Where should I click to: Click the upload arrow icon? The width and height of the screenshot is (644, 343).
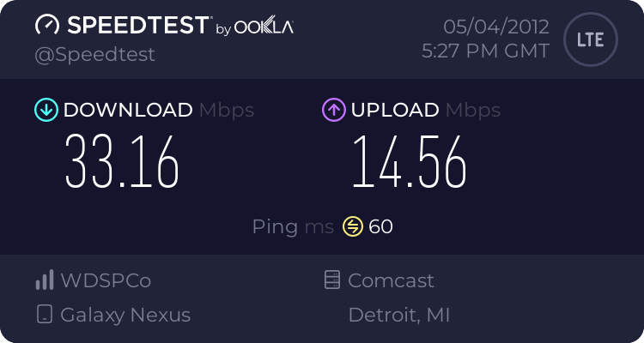point(333,110)
